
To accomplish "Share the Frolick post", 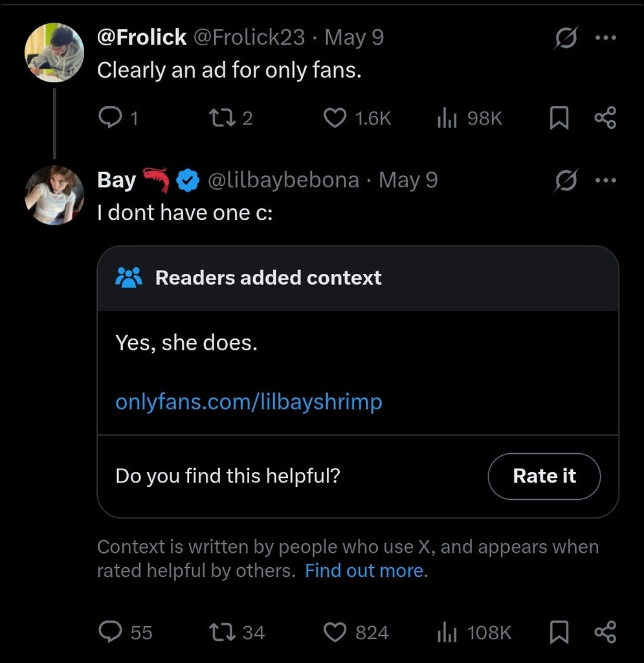I will [605, 118].
